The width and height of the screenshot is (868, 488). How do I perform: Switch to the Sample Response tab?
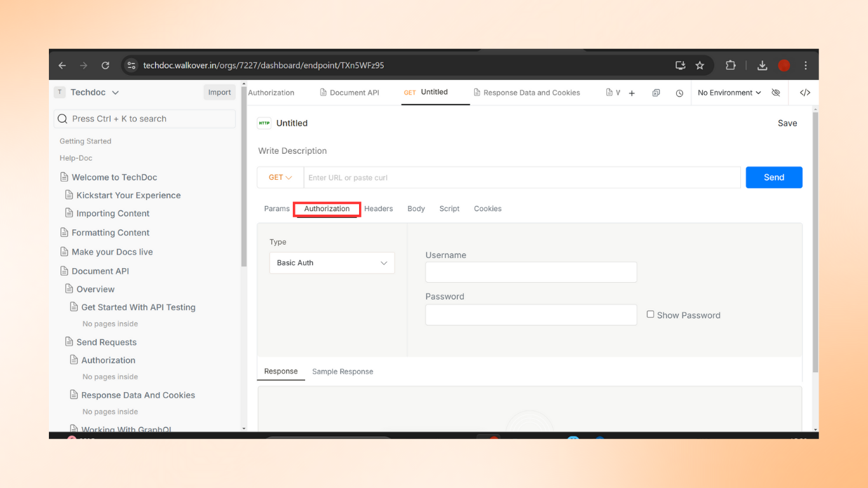point(342,372)
